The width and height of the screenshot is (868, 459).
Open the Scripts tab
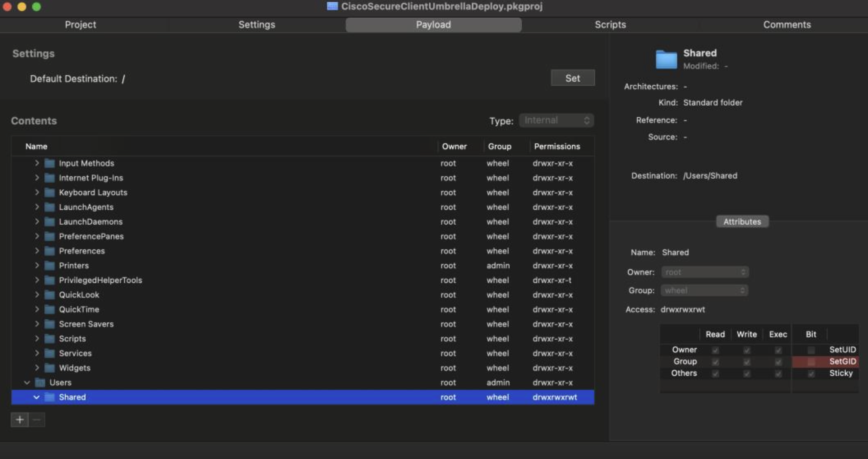pyautogui.click(x=610, y=24)
